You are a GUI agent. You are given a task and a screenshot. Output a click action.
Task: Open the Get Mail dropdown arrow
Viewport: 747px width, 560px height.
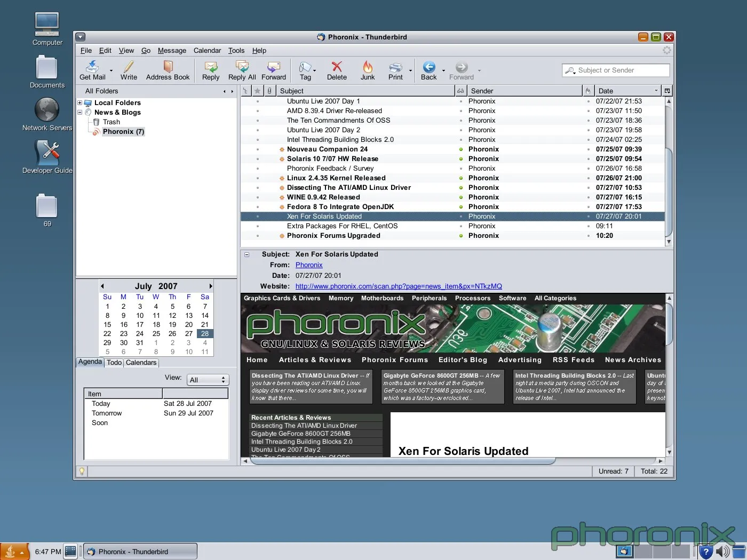click(111, 70)
